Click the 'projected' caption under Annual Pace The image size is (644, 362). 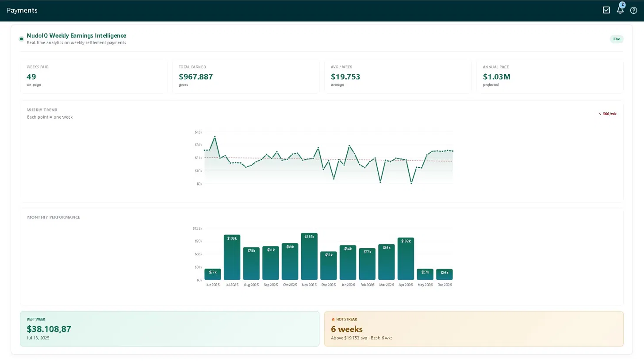(491, 85)
